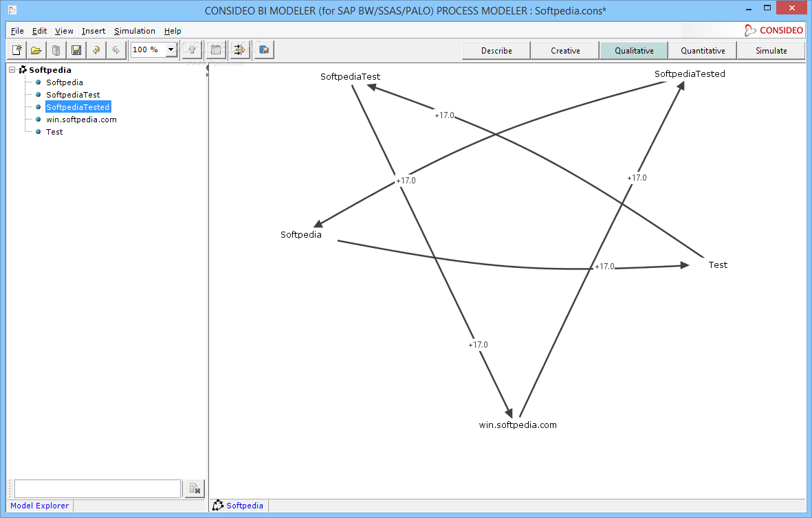Select the Qualitative mode button
812x518 pixels.
click(634, 51)
